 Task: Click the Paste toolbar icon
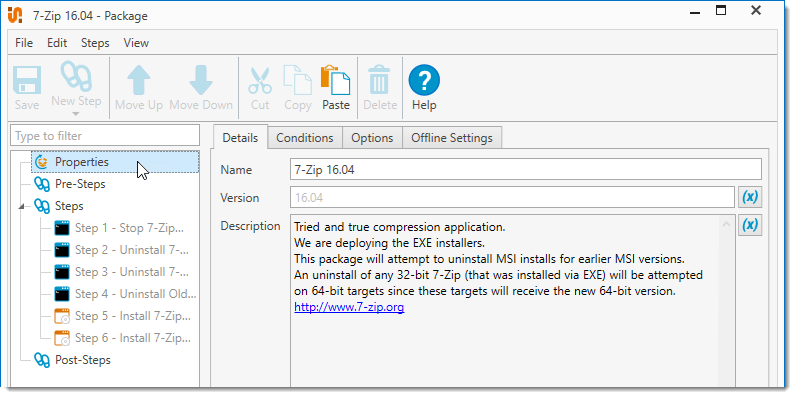tap(336, 80)
